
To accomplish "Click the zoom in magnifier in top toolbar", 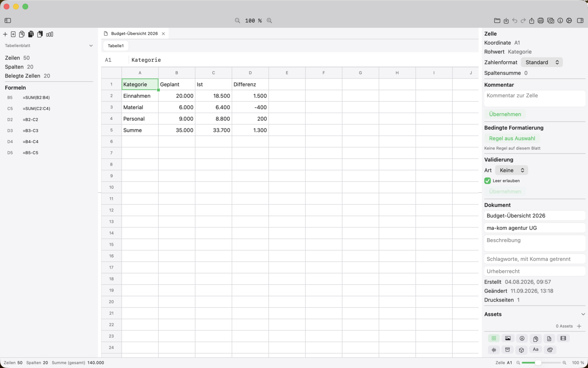I will coord(269,20).
